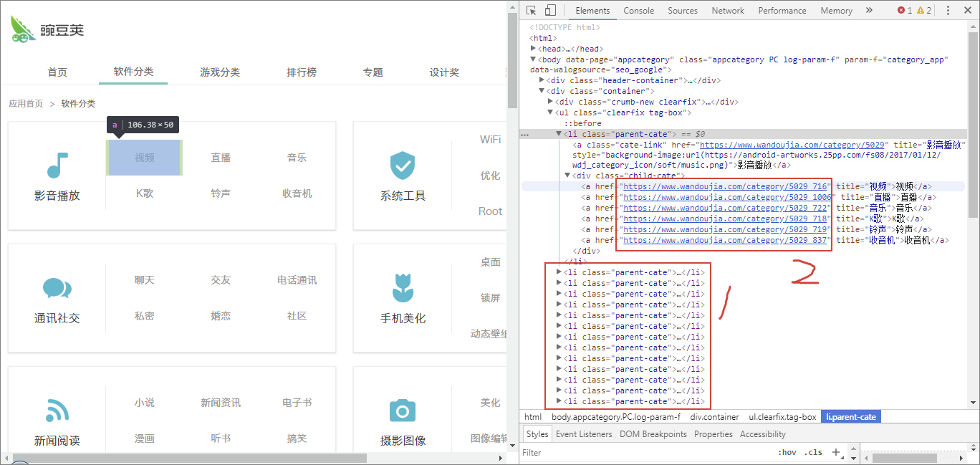
Task: Switch to the Memory tab
Action: coord(836,11)
